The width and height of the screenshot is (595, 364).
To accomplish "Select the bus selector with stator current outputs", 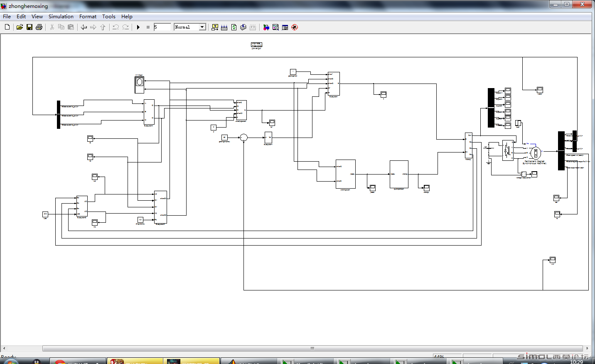I will pyautogui.click(x=59, y=115).
